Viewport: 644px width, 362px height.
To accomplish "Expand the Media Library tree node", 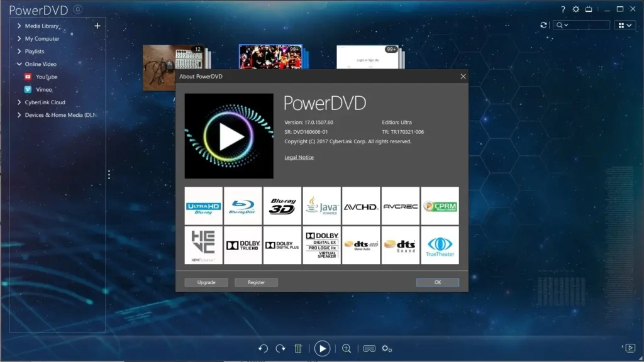I will (x=19, y=26).
